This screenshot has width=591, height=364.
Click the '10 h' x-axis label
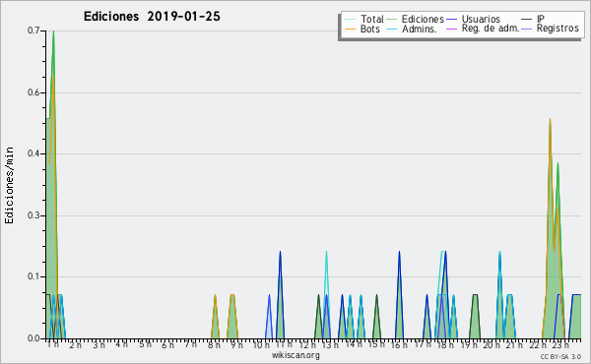(x=261, y=344)
